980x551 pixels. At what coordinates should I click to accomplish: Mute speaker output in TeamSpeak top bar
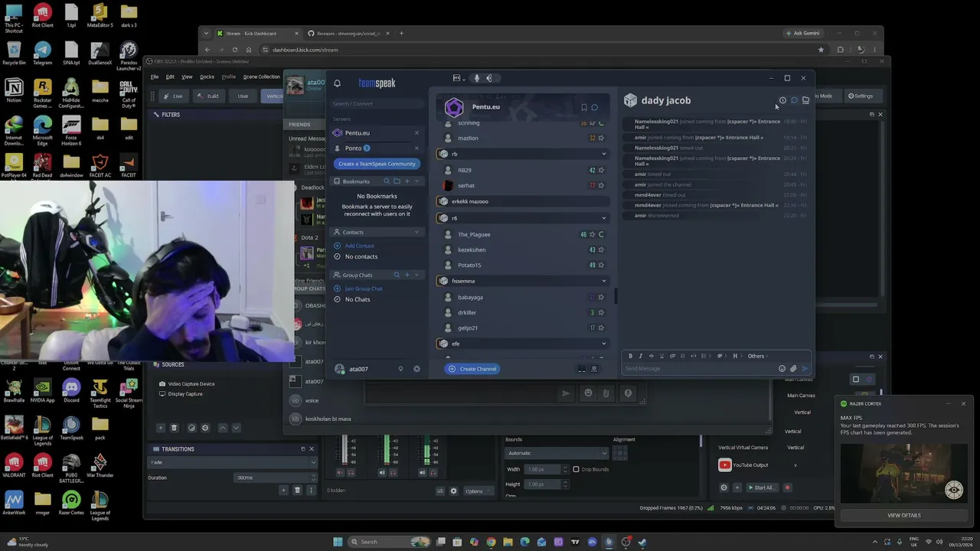tap(489, 78)
